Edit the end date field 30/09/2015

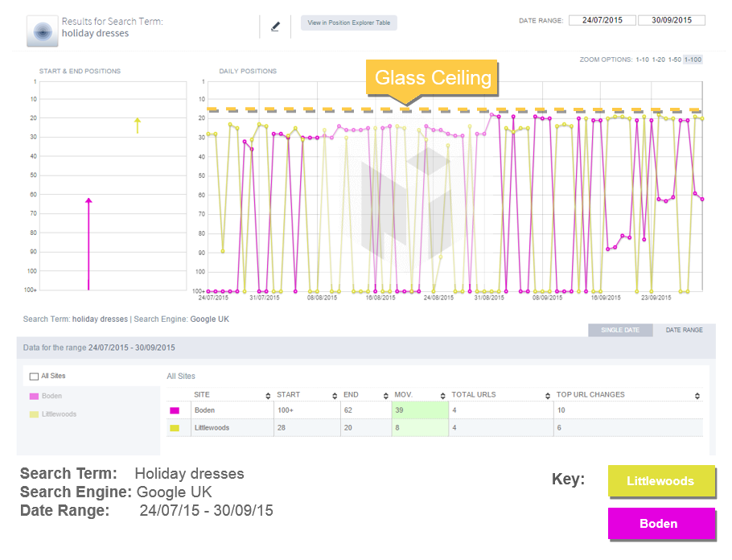672,20
